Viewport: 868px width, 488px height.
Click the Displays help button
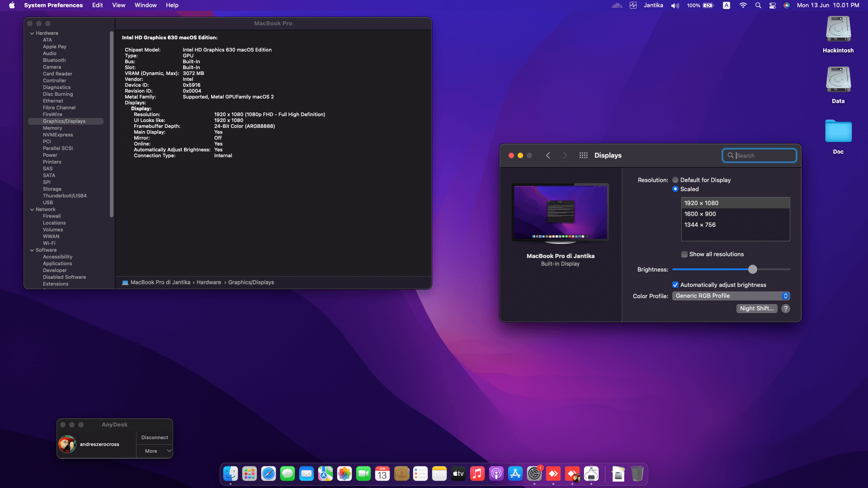786,309
